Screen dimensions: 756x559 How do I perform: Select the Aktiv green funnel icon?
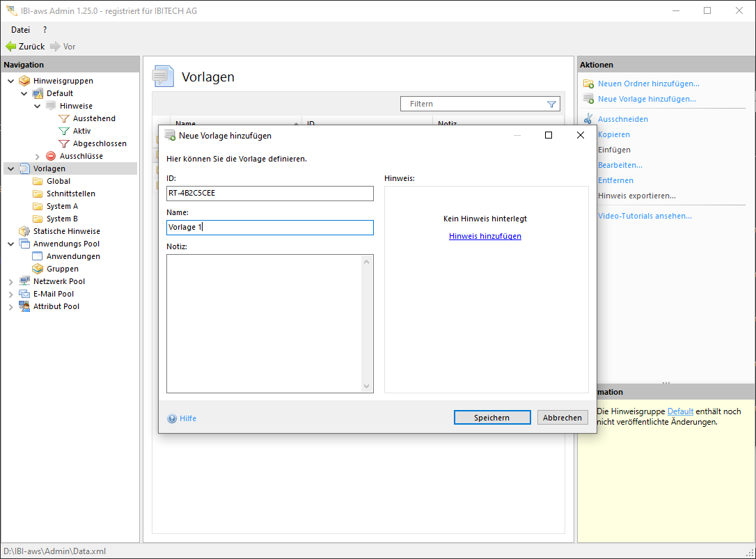point(64,131)
